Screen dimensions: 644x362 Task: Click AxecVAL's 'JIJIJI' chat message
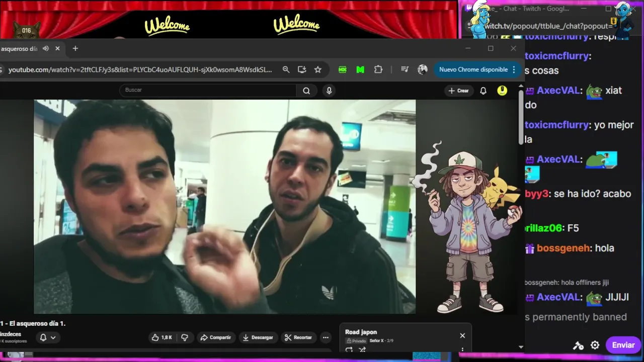coord(617,297)
